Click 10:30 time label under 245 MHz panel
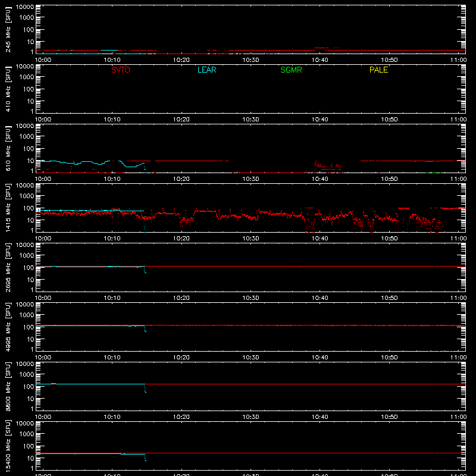Viewport: 476px width, 476px height. pyautogui.click(x=250, y=60)
